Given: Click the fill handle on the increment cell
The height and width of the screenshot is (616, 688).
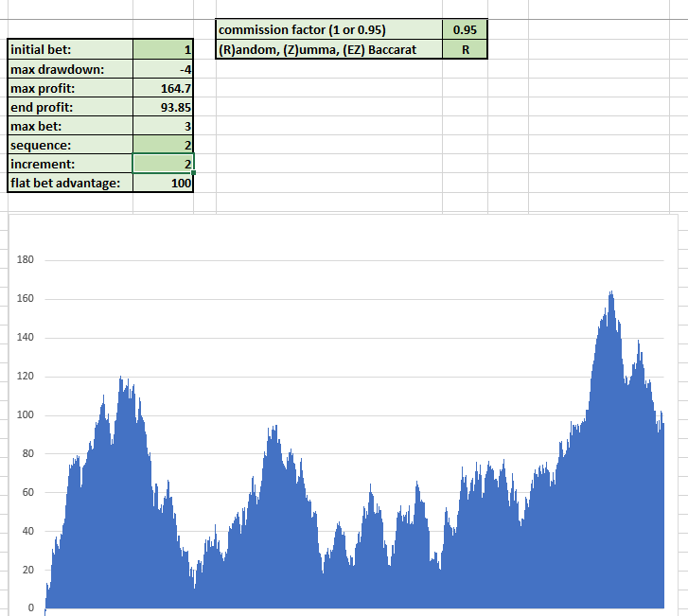Looking at the screenshot, I should point(193,173).
